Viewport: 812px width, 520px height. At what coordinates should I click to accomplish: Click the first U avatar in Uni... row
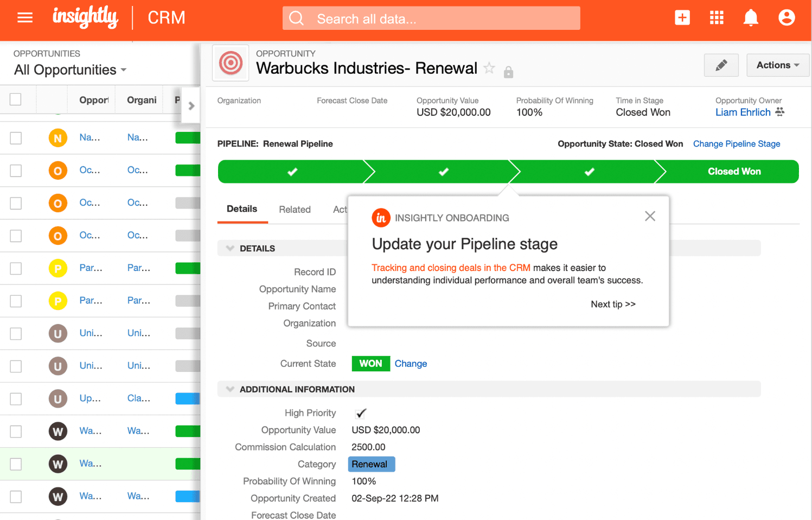click(57, 333)
